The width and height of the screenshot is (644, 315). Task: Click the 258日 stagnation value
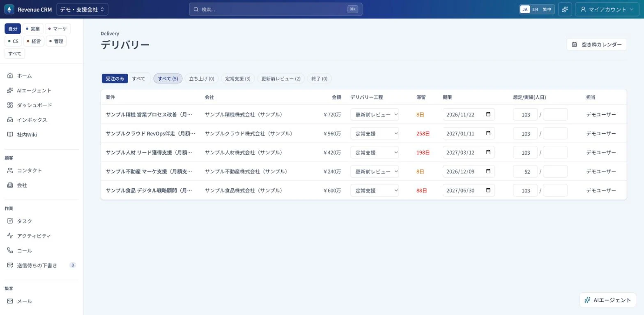point(423,133)
